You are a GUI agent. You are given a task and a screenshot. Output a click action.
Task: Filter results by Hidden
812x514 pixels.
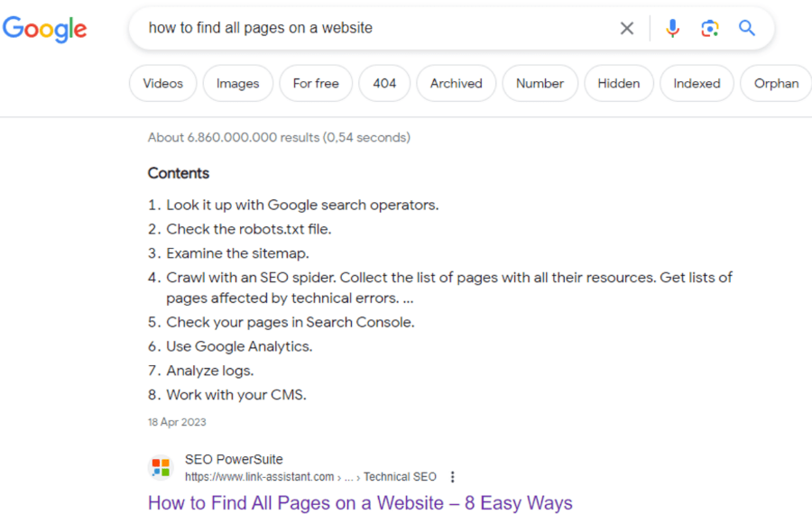[x=618, y=84]
